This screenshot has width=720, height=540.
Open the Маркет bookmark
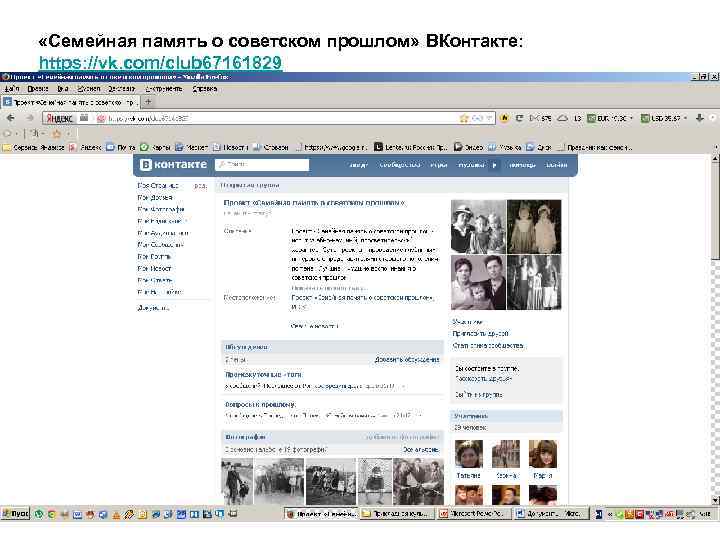click(192, 147)
